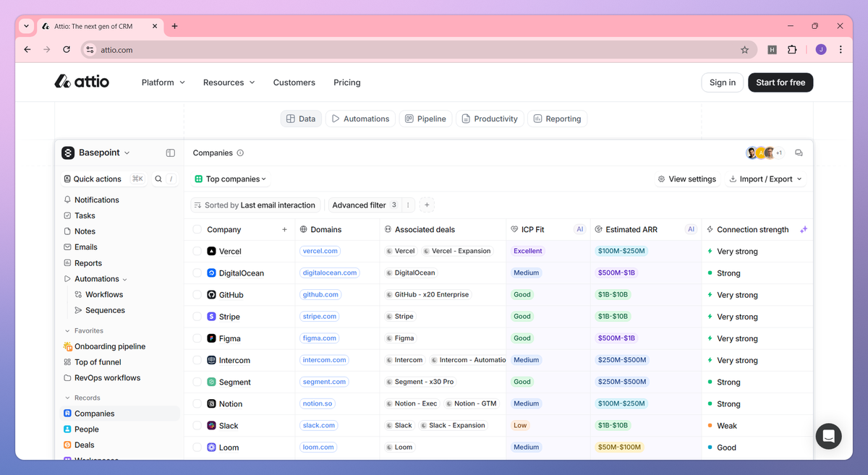Click the Sorted by Last email interaction chip
Viewport: 868px width, 475px height.
(x=257, y=205)
